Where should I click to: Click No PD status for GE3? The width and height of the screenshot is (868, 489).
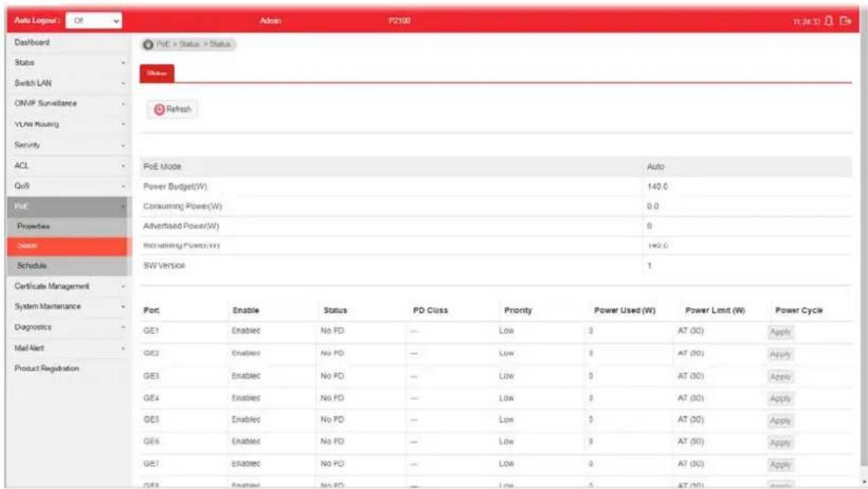tap(332, 376)
